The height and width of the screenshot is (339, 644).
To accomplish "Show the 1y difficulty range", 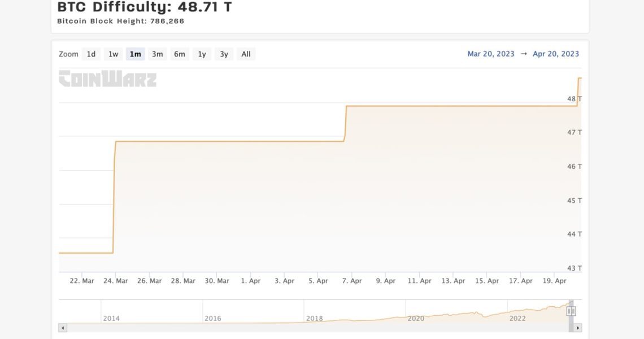I will pyautogui.click(x=202, y=54).
